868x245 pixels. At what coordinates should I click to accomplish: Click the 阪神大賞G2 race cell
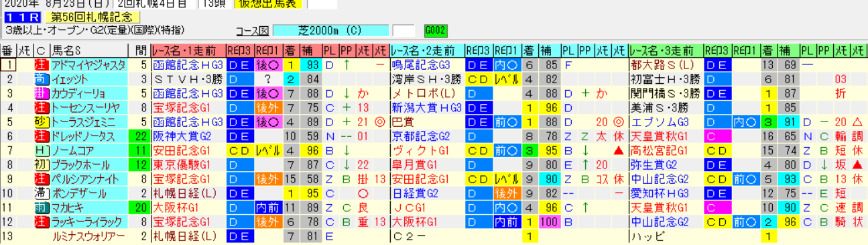pos(188,136)
